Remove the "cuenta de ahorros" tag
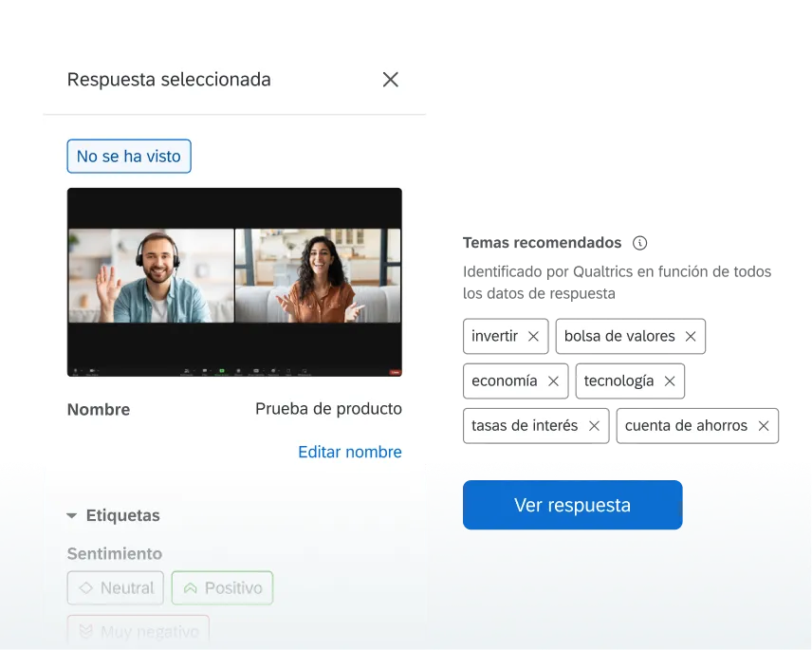Image resolution: width=812 pixels, height=650 pixels. coord(764,425)
